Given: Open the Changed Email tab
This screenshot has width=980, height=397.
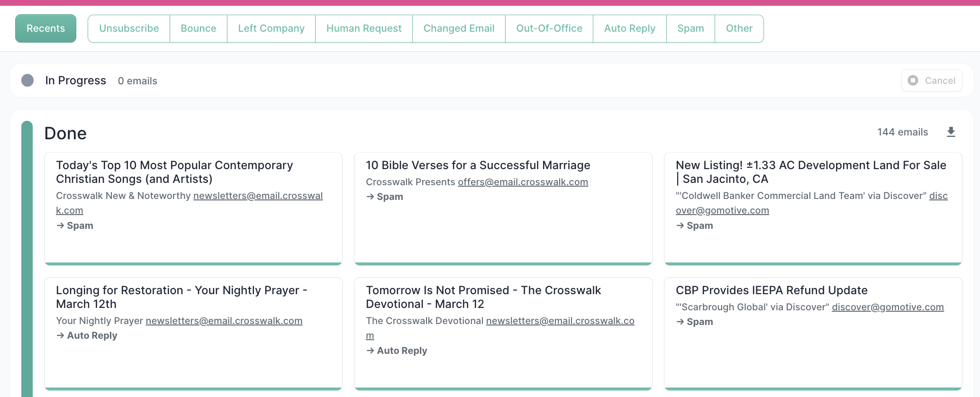Looking at the screenshot, I should pyautogui.click(x=459, y=28).
